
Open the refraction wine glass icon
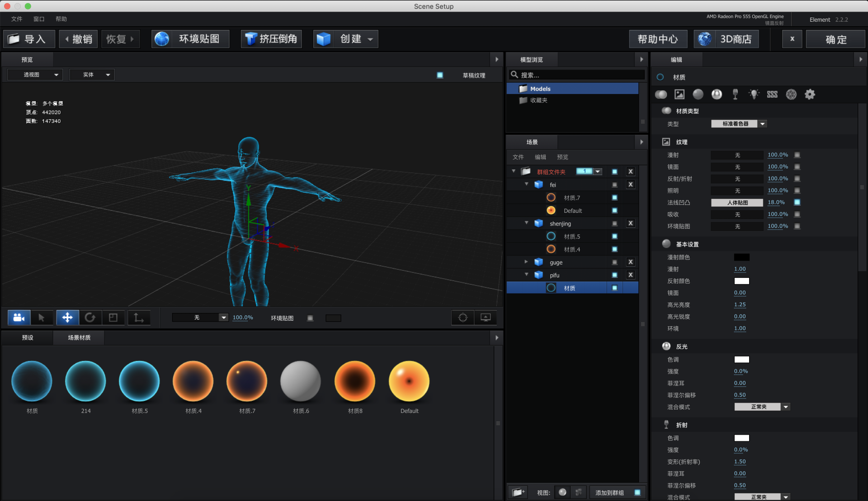[x=735, y=94]
